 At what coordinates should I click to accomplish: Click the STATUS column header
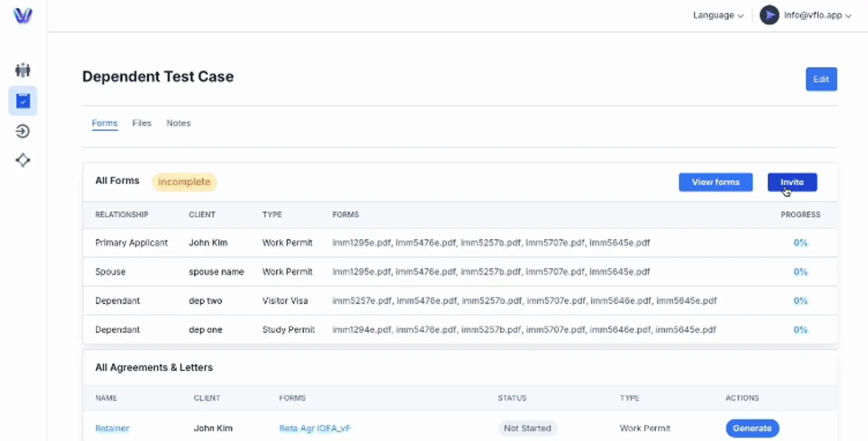tap(512, 398)
